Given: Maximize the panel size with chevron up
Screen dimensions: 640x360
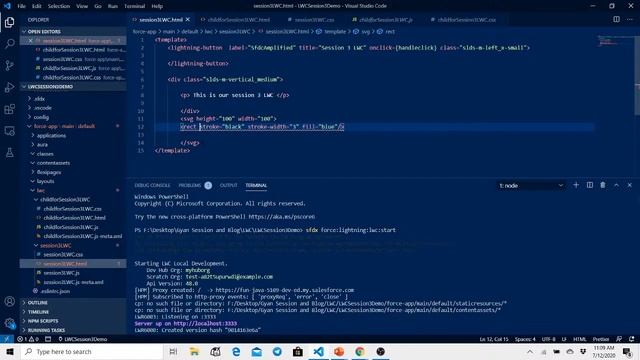Looking at the screenshot, I should (x=616, y=185).
